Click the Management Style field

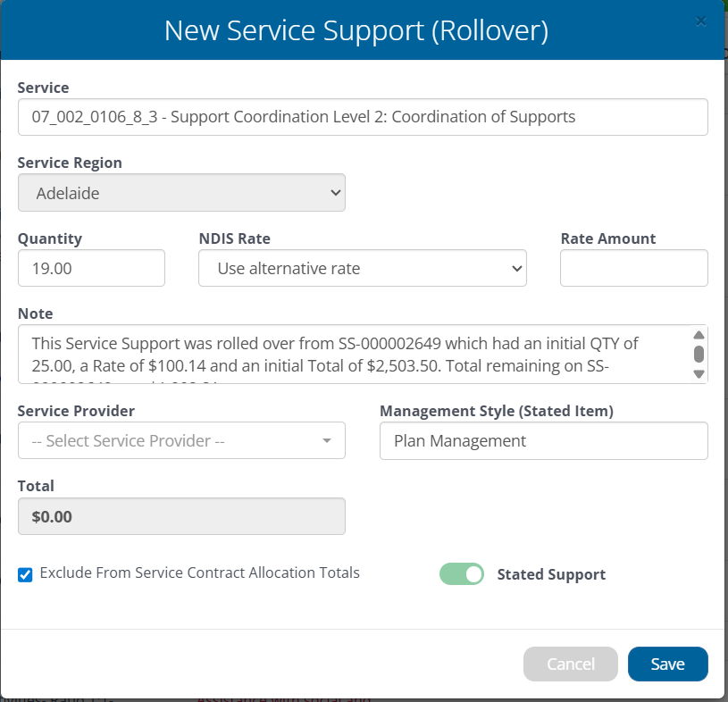point(543,441)
